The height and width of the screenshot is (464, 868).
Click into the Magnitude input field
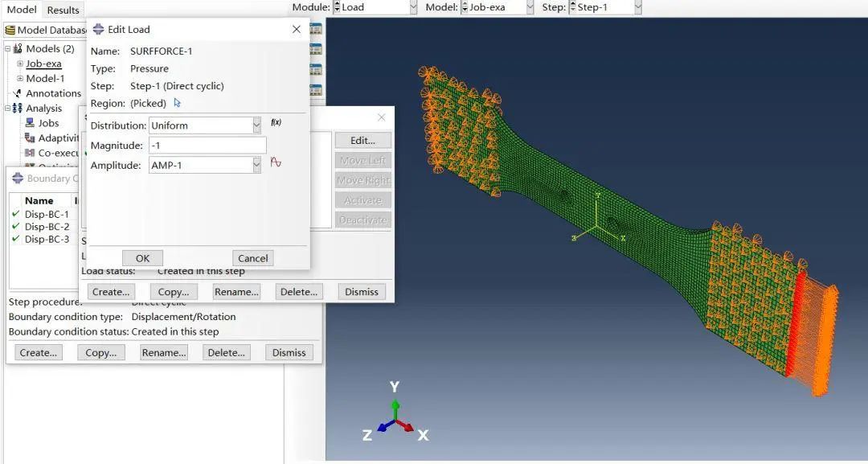tap(207, 146)
